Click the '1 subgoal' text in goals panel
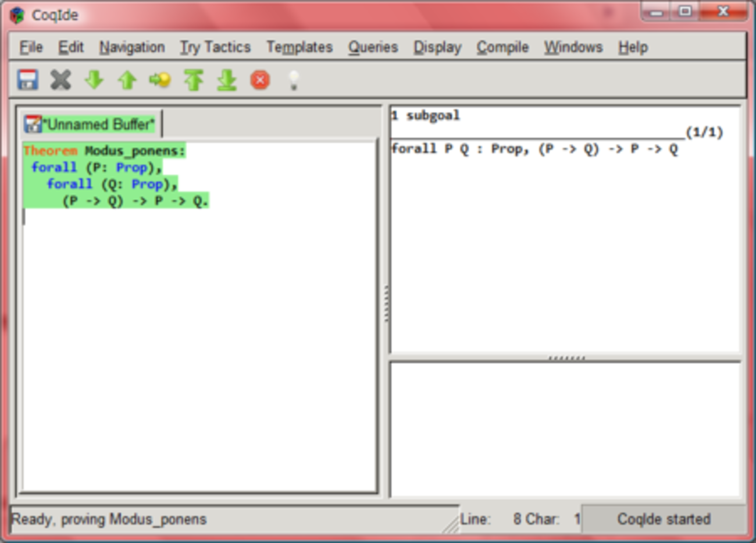Image resolution: width=756 pixels, height=543 pixels. pyautogui.click(x=426, y=115)
